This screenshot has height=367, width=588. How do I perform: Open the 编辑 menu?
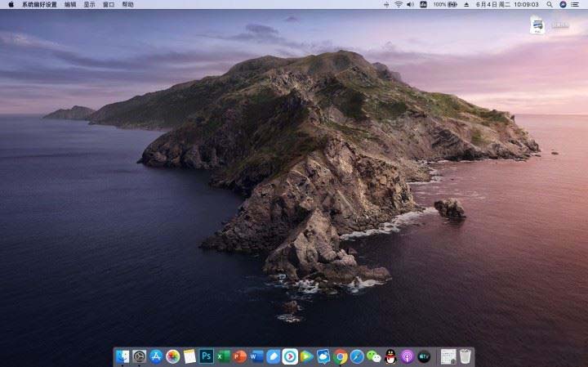pos(70,5)
